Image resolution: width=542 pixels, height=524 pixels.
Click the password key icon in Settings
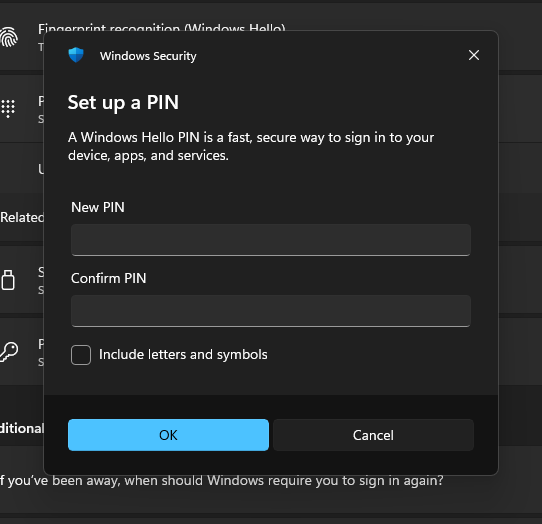pos(9,352)
